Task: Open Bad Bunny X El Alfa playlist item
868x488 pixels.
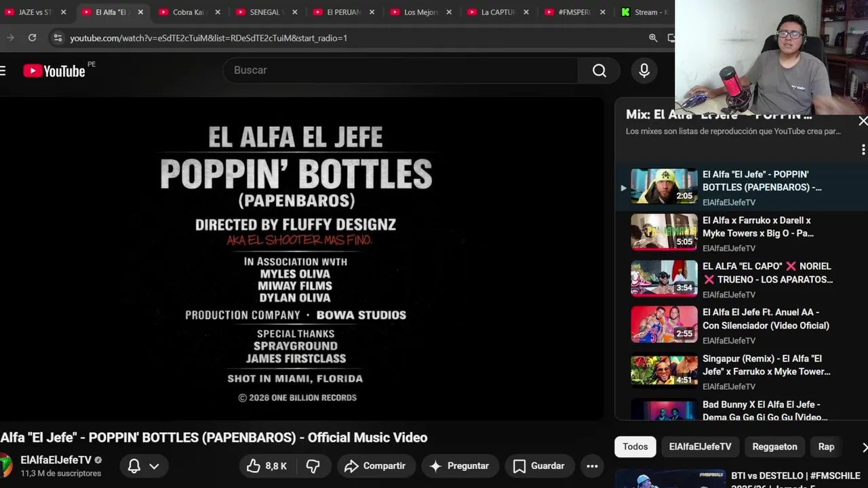Action: 739,410
